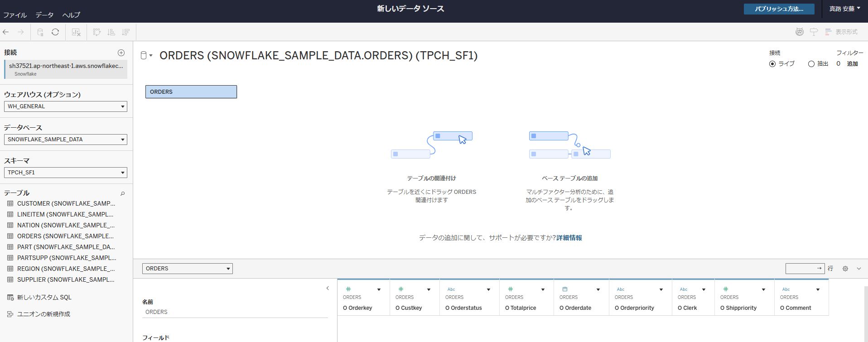The height and width of the screenshot is (342, 868).
Task: Select the NATION table in list
Action: 65,225
